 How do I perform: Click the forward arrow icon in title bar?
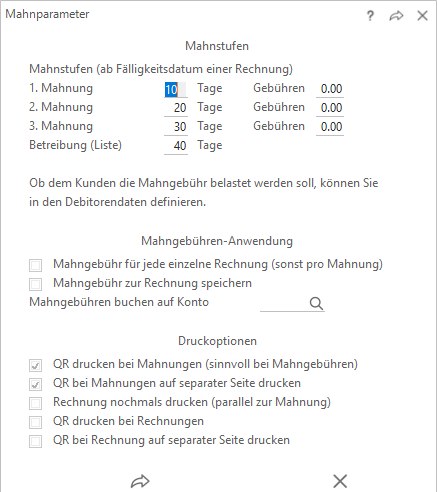pos(396,16)
